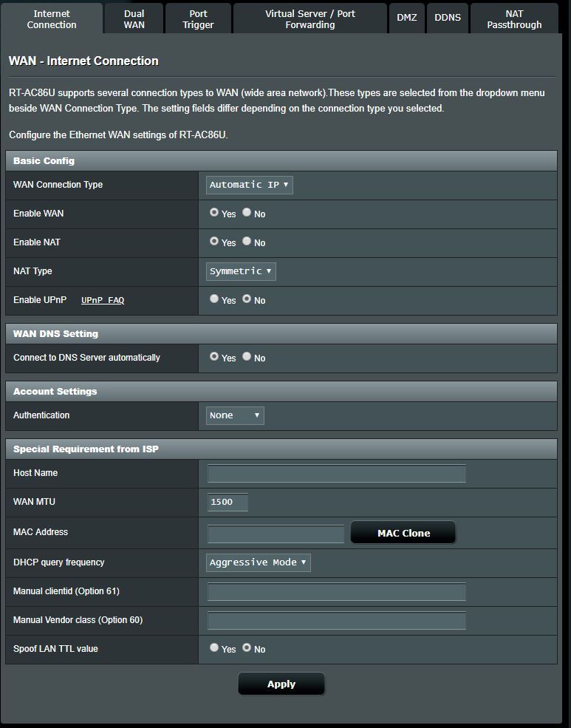Switch to NAT Passthrough tab
This screenshot has width=571, height=728.
[x=514, y=19]
